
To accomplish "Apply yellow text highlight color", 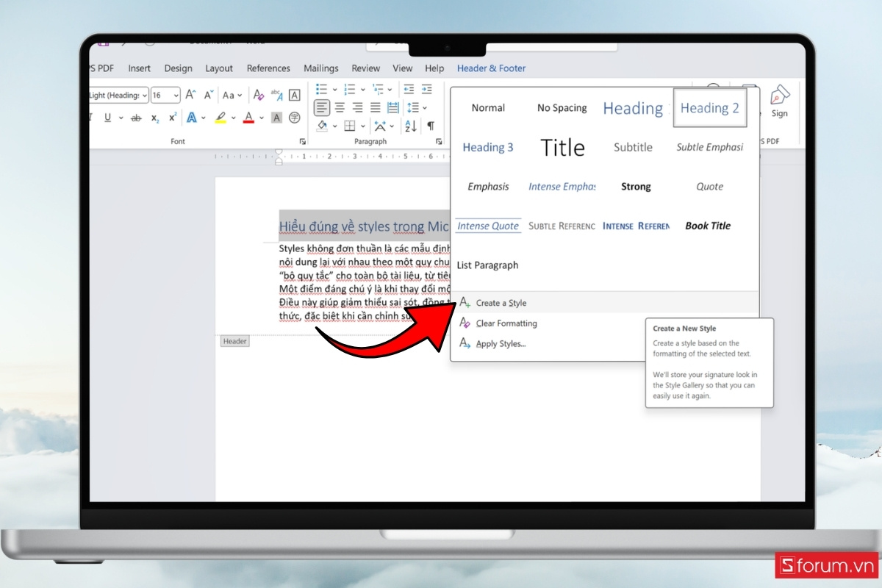I will (220, 118).
